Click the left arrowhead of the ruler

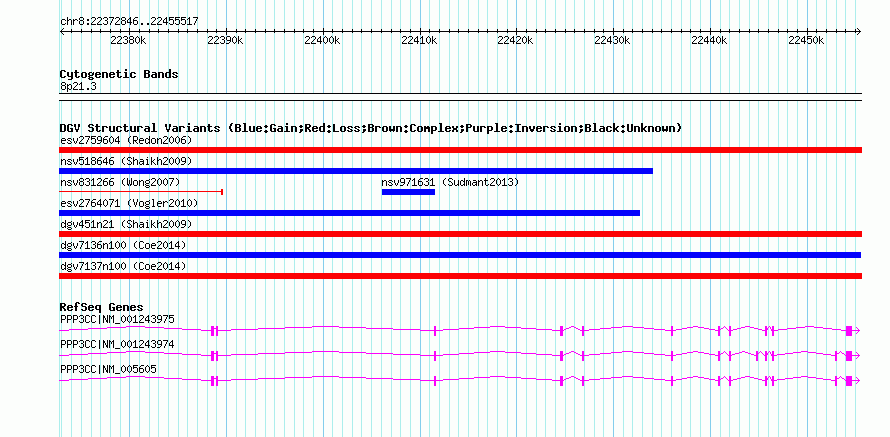62,31
